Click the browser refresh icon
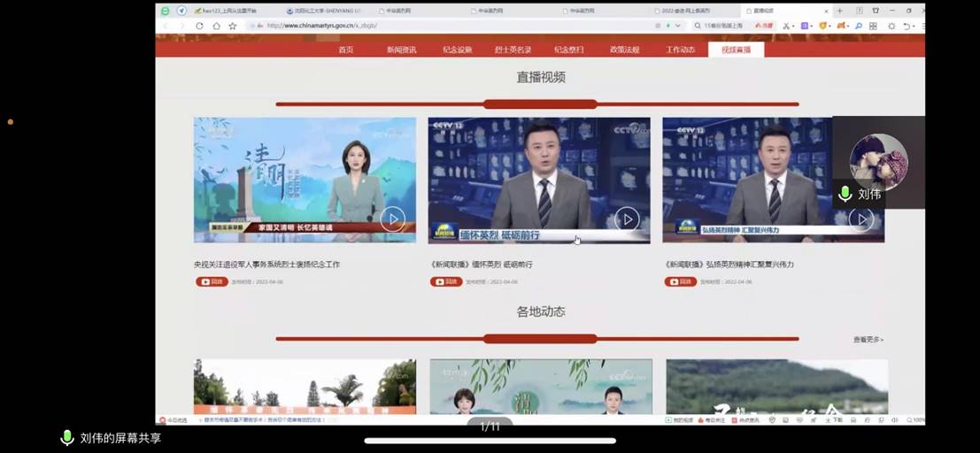Image resolution: width=980 pixels, height=453 pixels. tap(200, 26)
